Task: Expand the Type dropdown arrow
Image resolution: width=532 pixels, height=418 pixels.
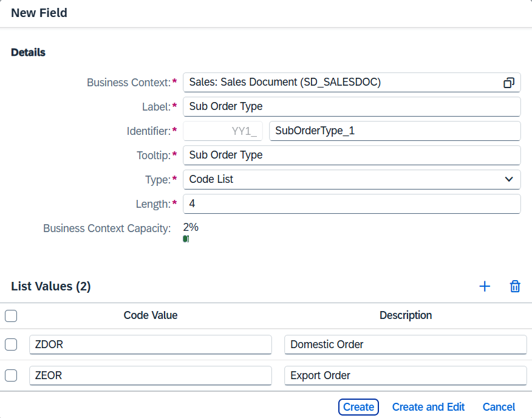Action: click(x=509, y=179)
